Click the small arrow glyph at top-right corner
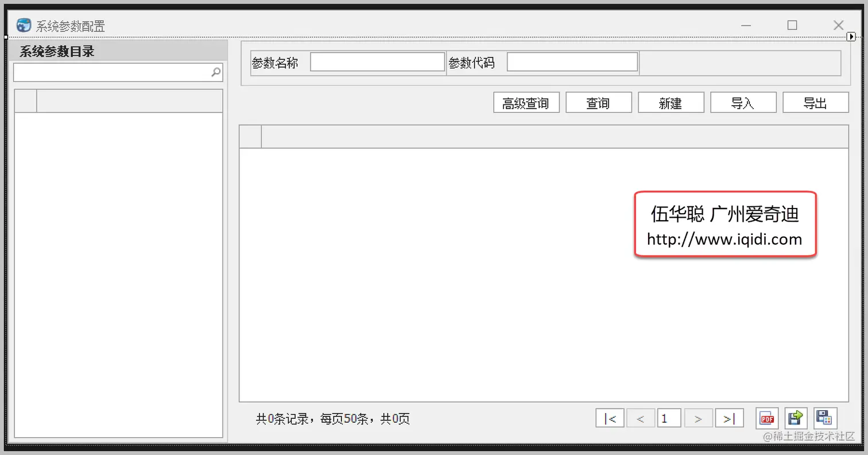Viewport: 868px width, 455px height. point(851,37)
